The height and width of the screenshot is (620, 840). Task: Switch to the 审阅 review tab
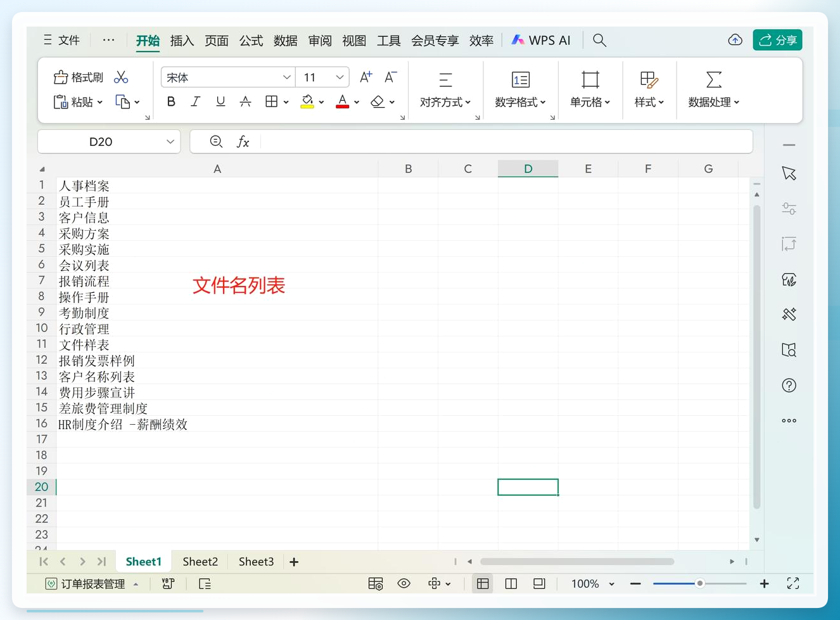click(320, 41)
